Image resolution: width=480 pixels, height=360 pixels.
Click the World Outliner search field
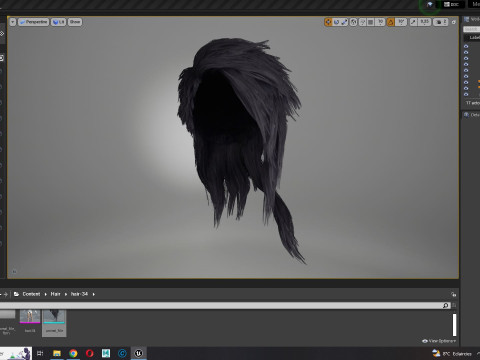[471, 29]
